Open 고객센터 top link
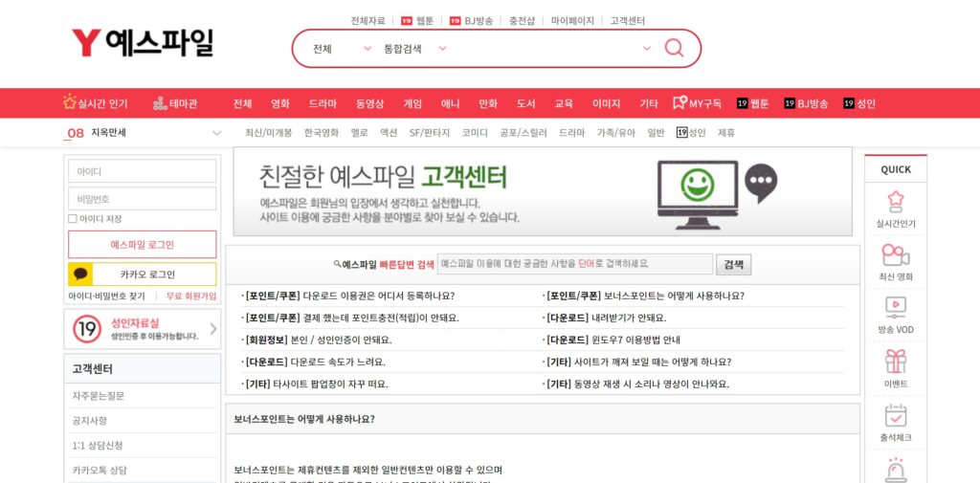 tap(628, 21)
